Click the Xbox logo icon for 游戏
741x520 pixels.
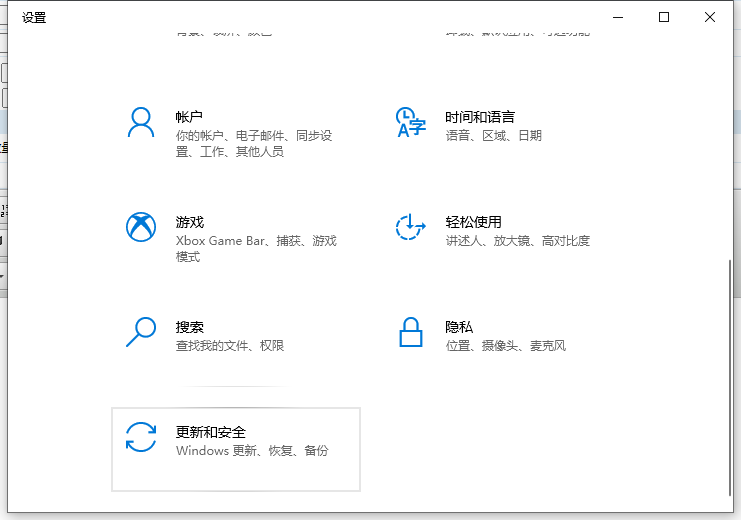[x=141, y=227]
